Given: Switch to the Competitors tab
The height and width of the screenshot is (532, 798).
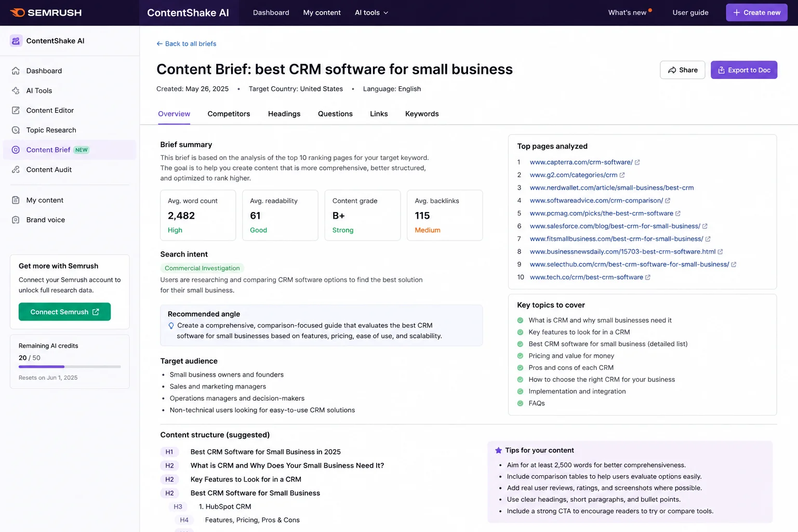Looking at the screenshot, I should [229, 114].
